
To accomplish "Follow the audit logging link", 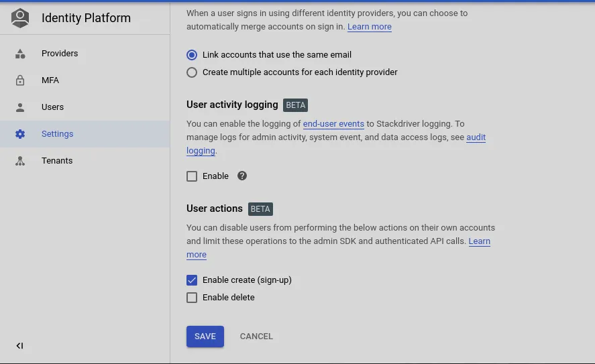I will pyautogui.click(x=476, y=137).
